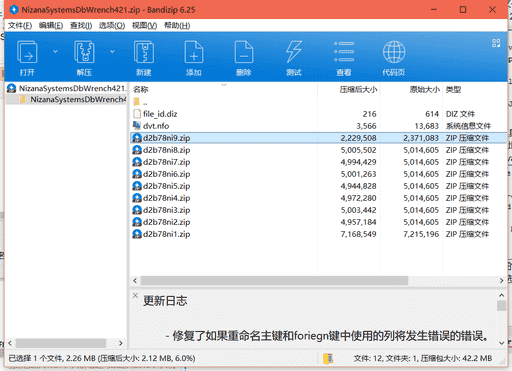Image resolution: width=512 pixels, height=371 pixels.
Task: Click file list horizontal scrollbar thumb
Action: pos(274,281)
